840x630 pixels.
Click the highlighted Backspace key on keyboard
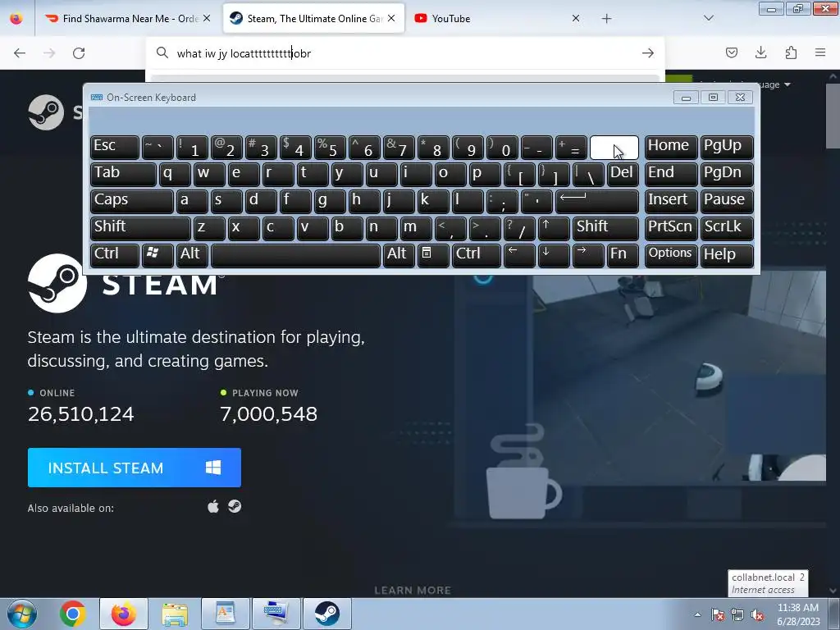tap(614, 148)
